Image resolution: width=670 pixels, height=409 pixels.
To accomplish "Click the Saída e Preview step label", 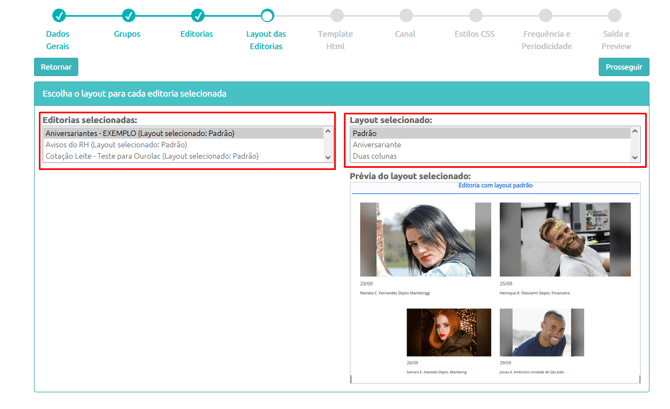I will [616, 40].
